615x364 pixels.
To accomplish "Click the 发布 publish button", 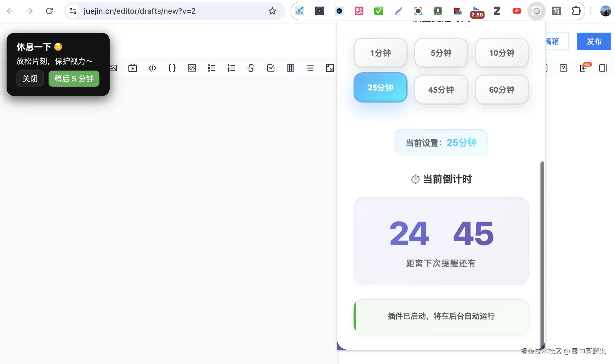I will click(594, 41).
